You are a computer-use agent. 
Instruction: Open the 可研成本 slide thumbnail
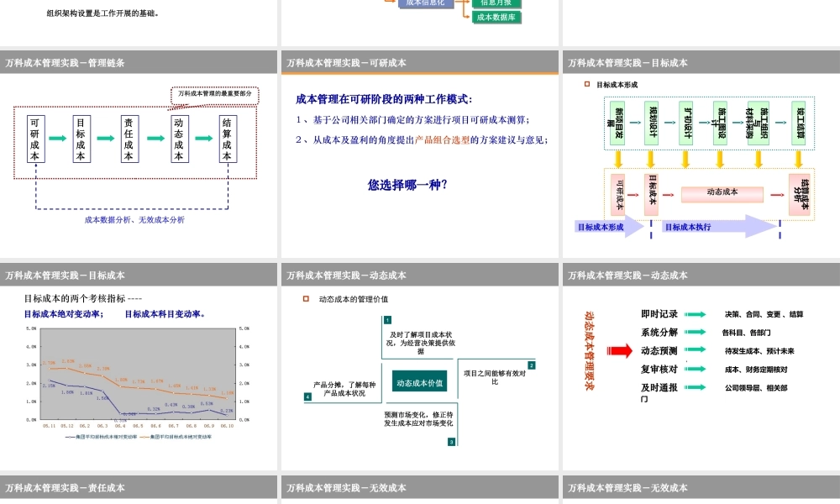click(419, 154)
